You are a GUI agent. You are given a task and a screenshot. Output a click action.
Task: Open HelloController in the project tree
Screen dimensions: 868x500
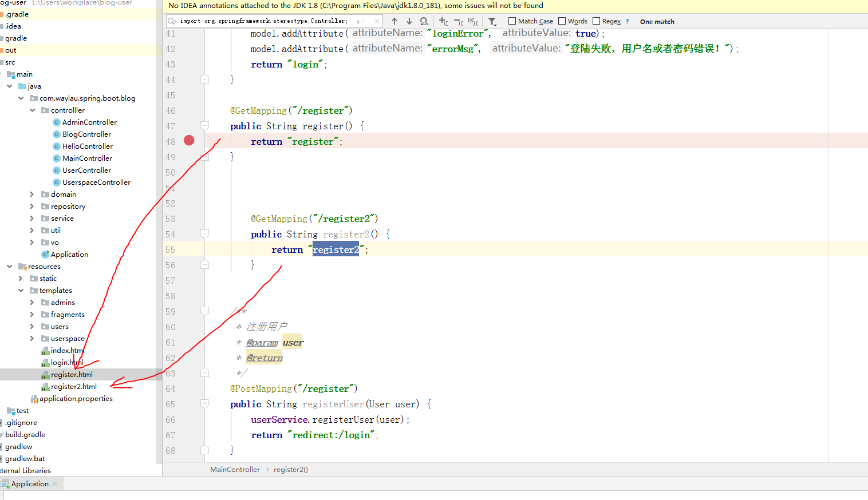[88, 146]
